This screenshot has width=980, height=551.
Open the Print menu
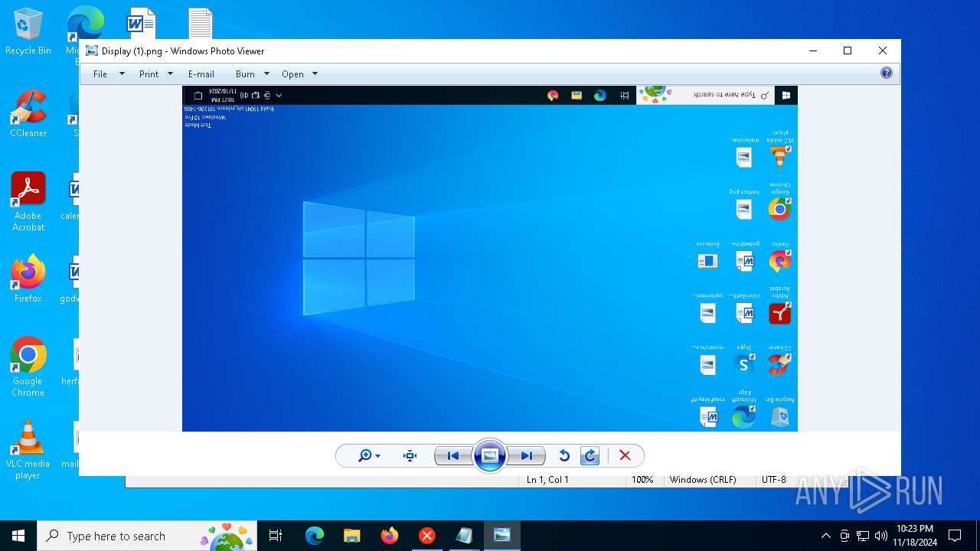point(149,74)
